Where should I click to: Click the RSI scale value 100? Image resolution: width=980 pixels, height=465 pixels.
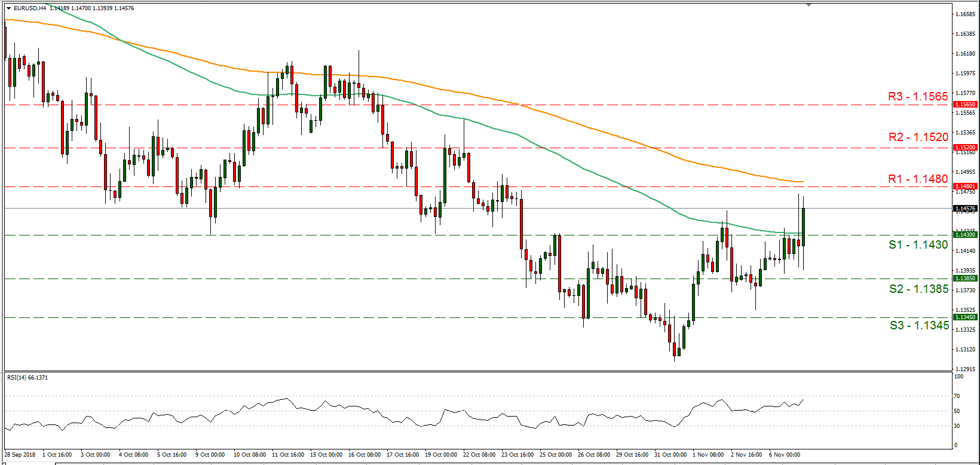959,377
